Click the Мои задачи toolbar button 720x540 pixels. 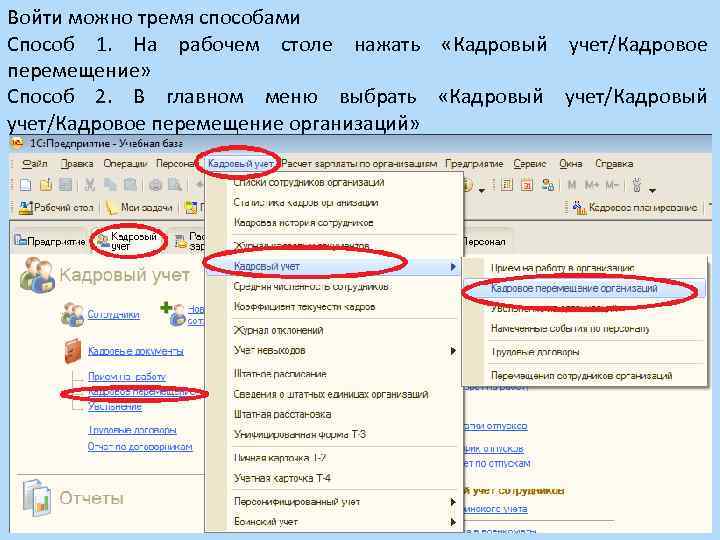pyautogui.click(x=139, y=208)
